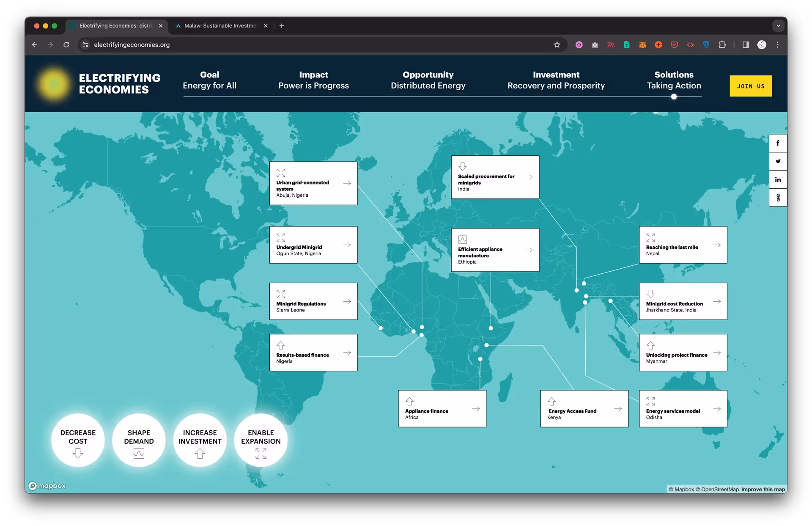Click the copy link share icon
This screenshot has width=812, height=526.
click(777, 198)
